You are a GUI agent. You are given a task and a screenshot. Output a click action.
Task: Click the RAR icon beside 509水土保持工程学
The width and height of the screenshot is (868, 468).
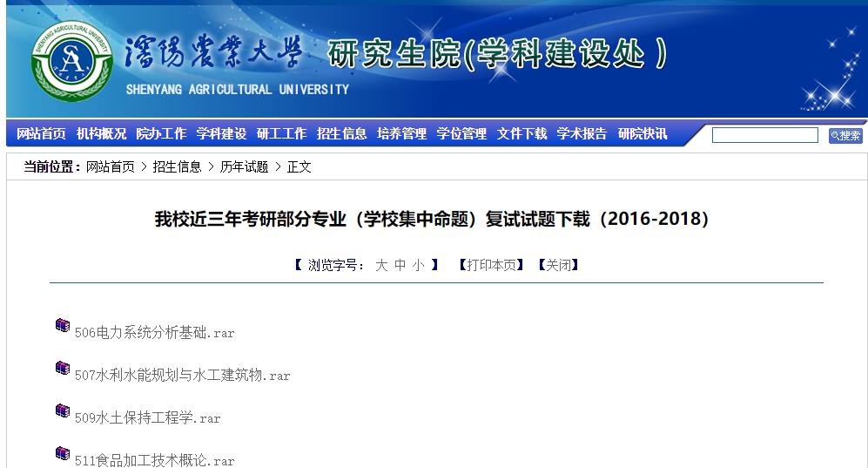[63, 410]
